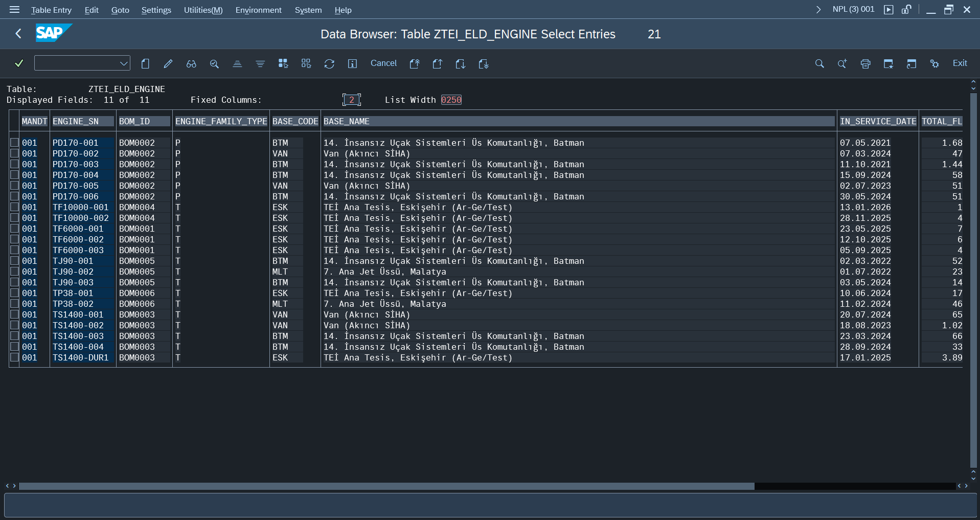The width and height of the screenshot is (980, 520).
Task: Check the box for row TS1400-004
Action: pyautogui.click(x=14, y=347)
